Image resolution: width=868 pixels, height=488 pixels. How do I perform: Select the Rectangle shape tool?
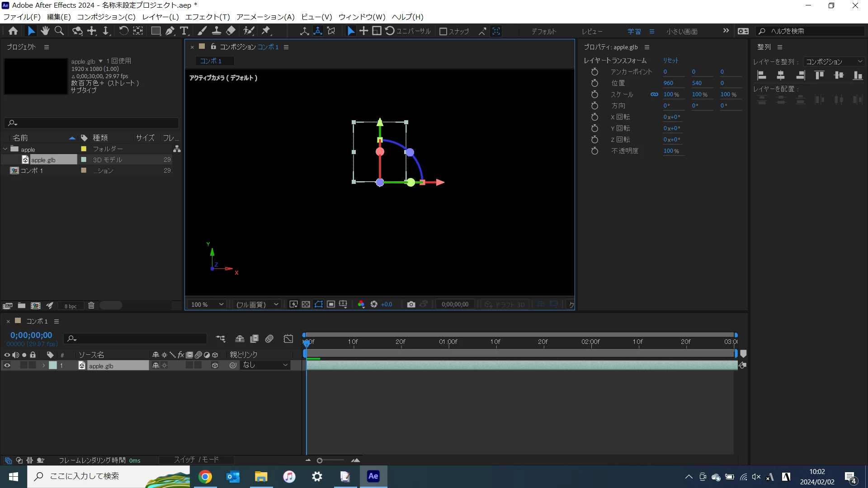tap(156, 31)
